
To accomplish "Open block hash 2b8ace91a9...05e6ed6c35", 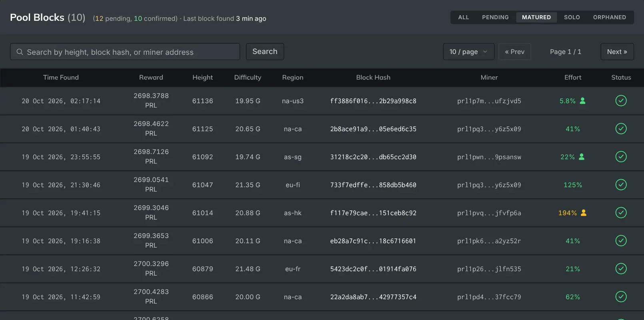I will point(373,129).
